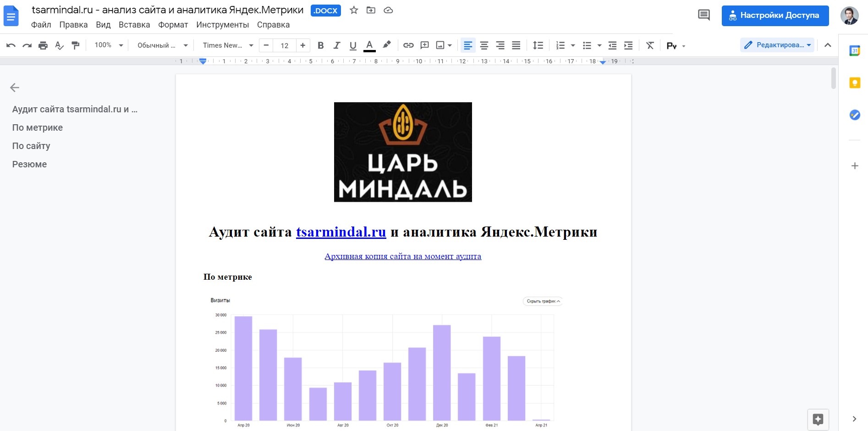Click the underline formatting icon

pyautogui.click(x=353, y=45)
